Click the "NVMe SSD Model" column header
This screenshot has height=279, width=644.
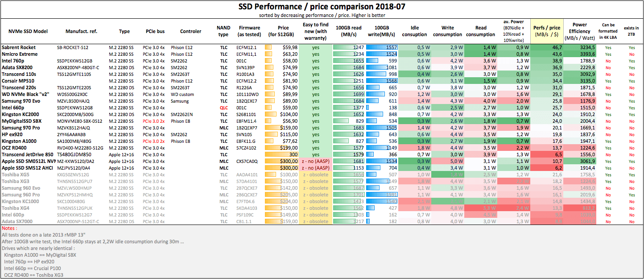point(28,31)
